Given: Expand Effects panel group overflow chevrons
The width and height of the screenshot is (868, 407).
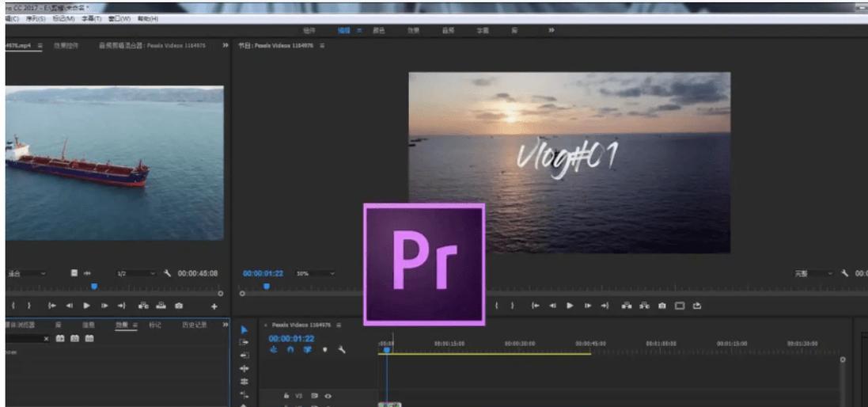Looking at the screenshot, I should pyautogui.click(x=226, y=325).
